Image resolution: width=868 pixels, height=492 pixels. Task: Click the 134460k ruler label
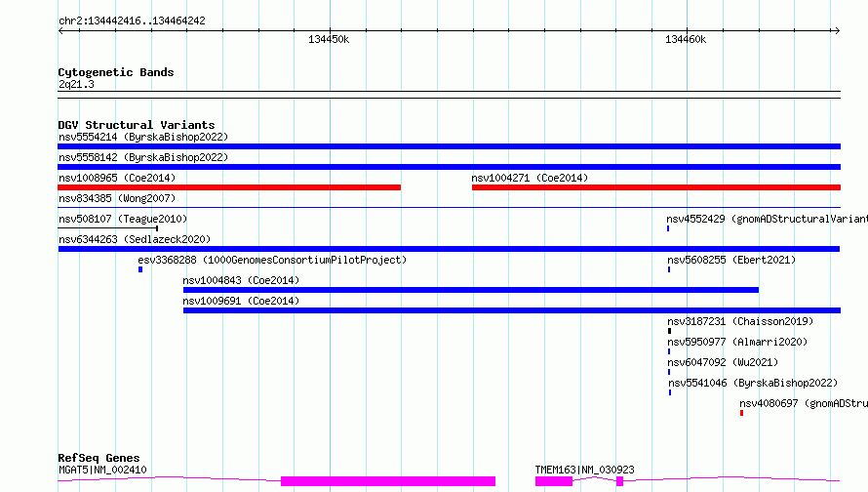[x=686, y=39]
